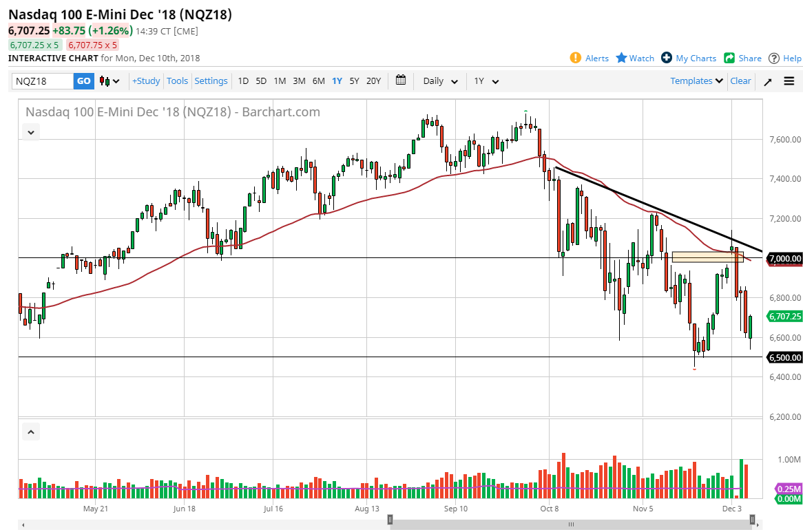
Task: Click the scroll right arrow under chart
Action: 758,525
